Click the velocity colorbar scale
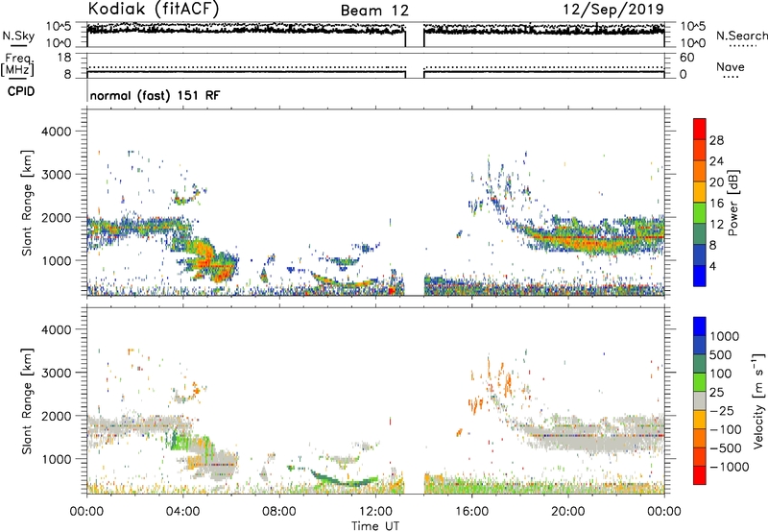 coord(700,400)
